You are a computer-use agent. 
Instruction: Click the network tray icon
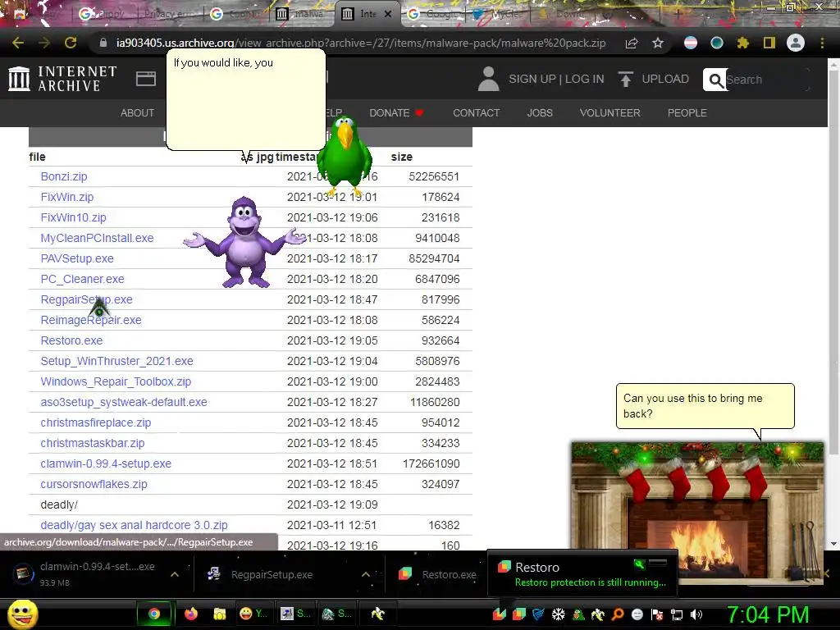[x=677, y=614]
